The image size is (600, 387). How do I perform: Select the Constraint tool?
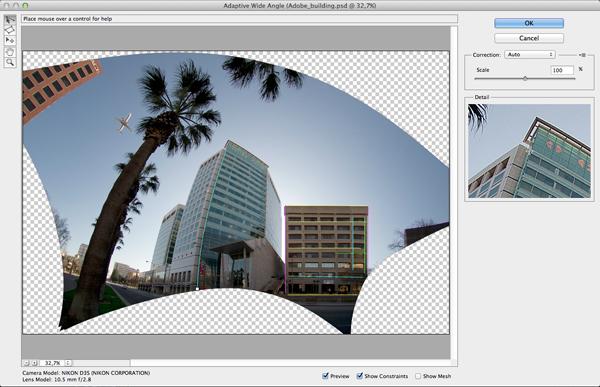(x=10, y=19)
